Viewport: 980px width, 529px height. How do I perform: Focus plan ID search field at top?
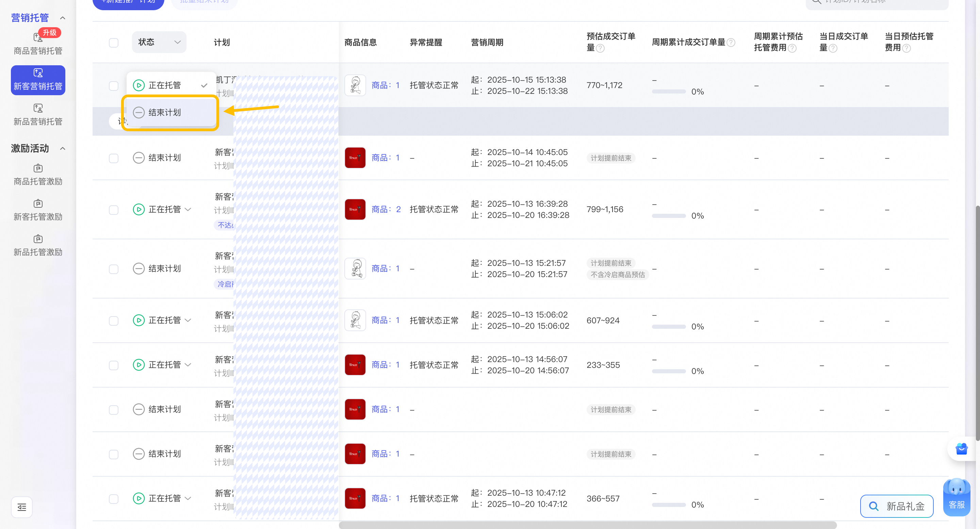coord(877,2)
